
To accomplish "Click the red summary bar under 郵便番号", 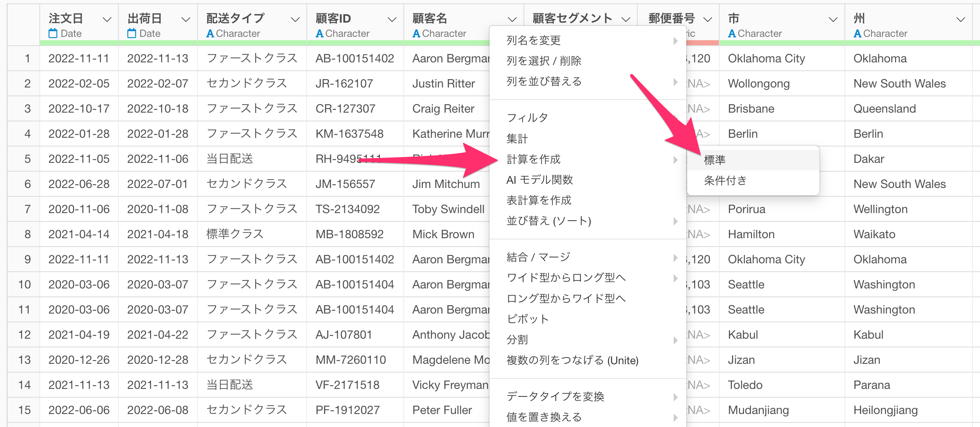I will pos(703,43).
